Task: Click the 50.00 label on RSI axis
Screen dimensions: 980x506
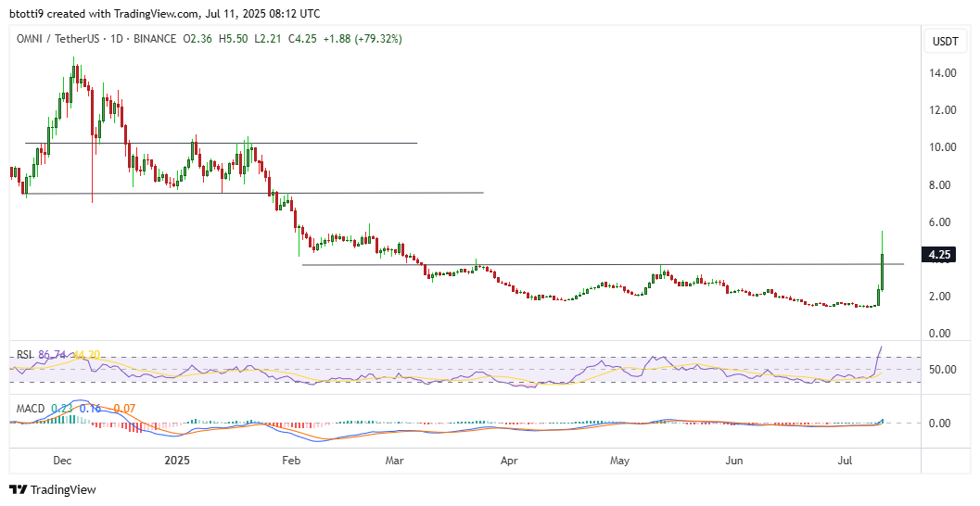Action: point(943,370)
